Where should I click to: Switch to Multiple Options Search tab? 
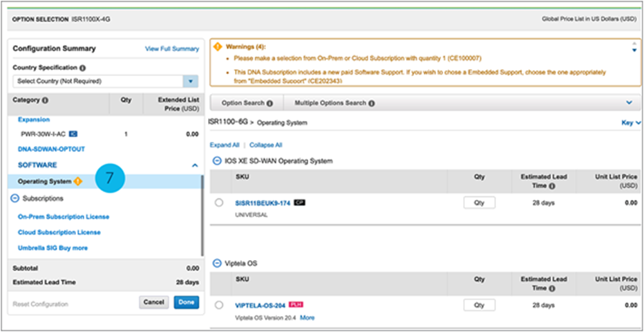(334, 103)
